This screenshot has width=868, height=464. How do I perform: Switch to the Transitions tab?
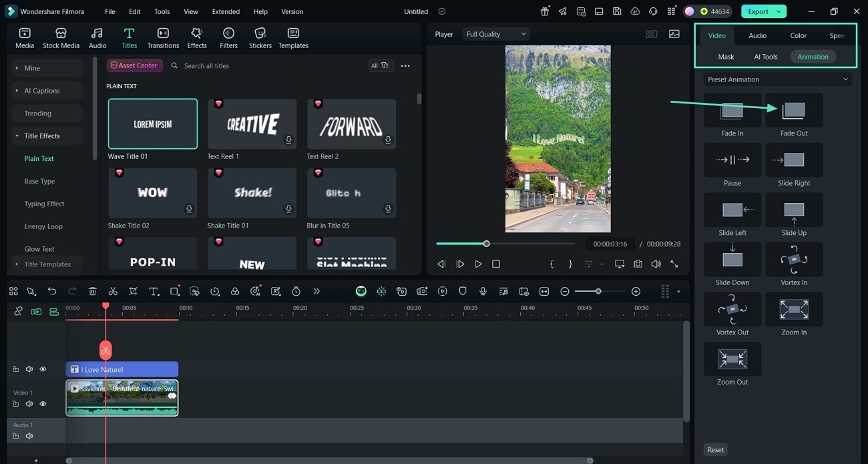(x=163, y=37)
